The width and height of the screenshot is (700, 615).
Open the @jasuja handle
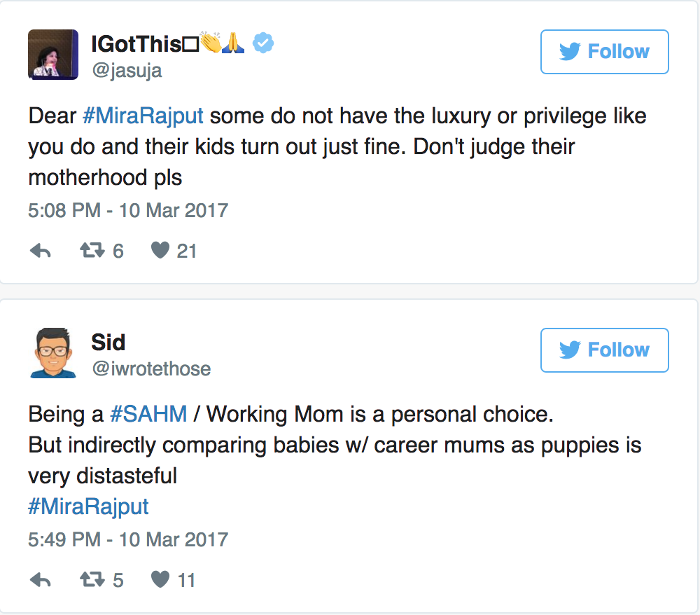coord(127,71)
